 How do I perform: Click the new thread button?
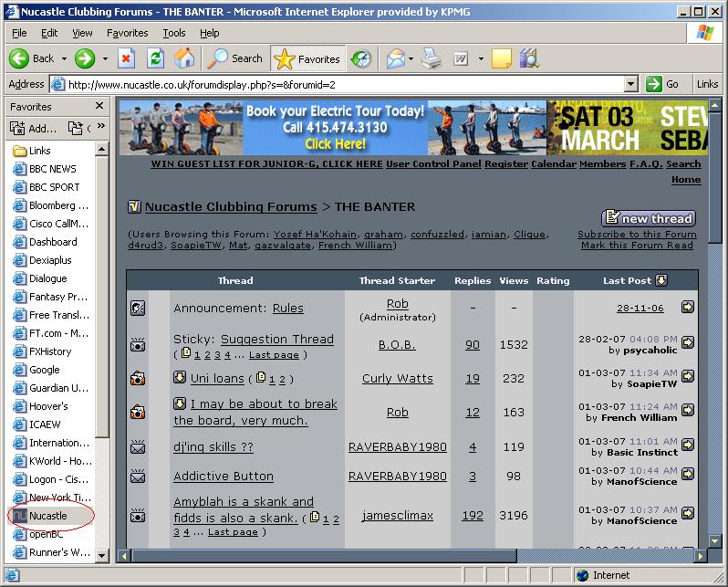(649, 218)
